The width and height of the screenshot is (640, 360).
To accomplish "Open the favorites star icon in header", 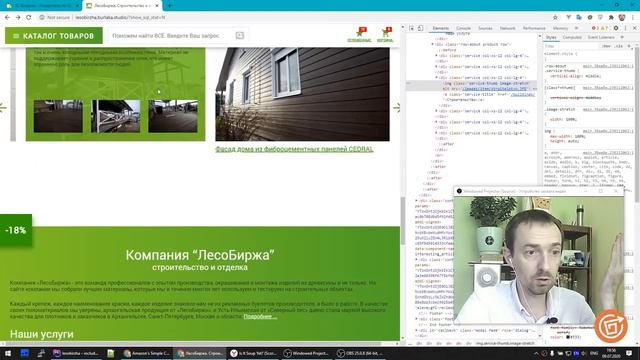I will [x=359, y=35].
